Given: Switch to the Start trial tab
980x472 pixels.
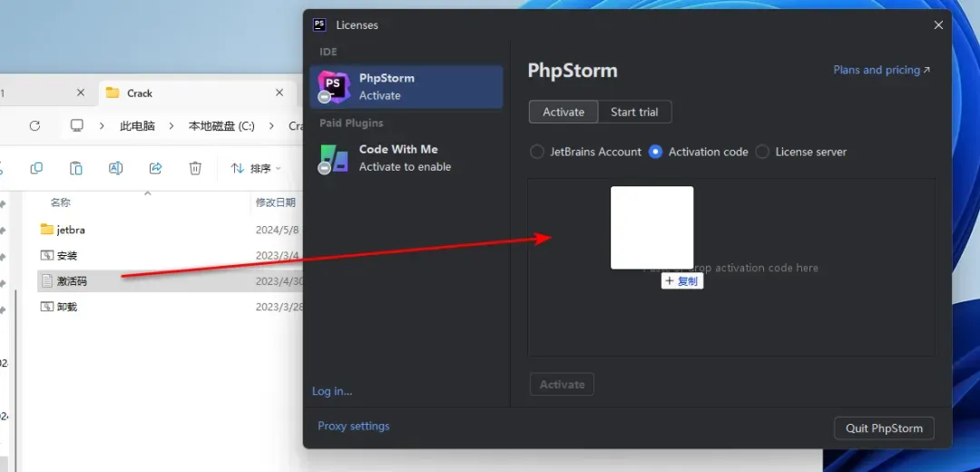Looking at the screenshot, I should (634, 112).
